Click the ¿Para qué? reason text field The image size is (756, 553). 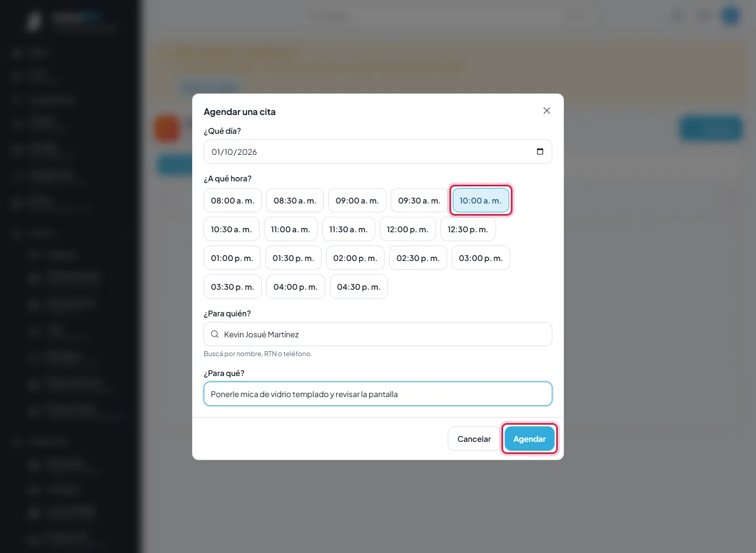378,394
